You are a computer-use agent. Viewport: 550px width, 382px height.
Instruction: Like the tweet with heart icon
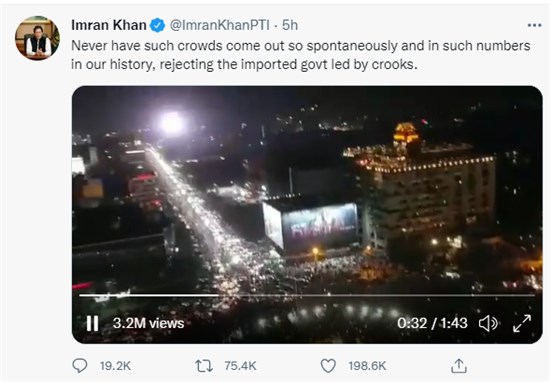(328, 366)
